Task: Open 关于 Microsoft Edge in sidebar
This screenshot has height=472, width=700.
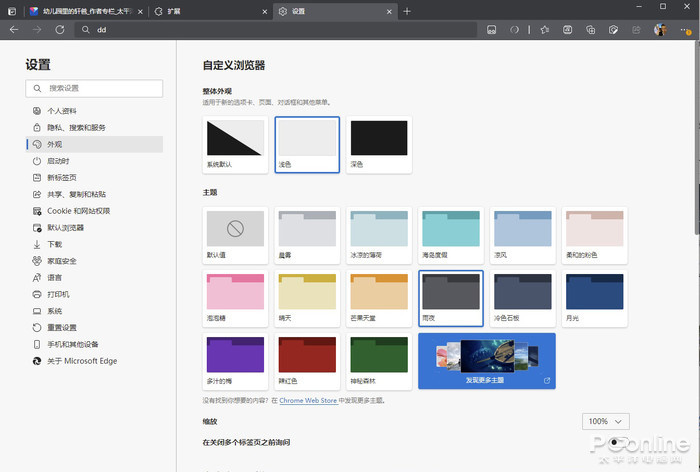Action: tap(82, 361)
